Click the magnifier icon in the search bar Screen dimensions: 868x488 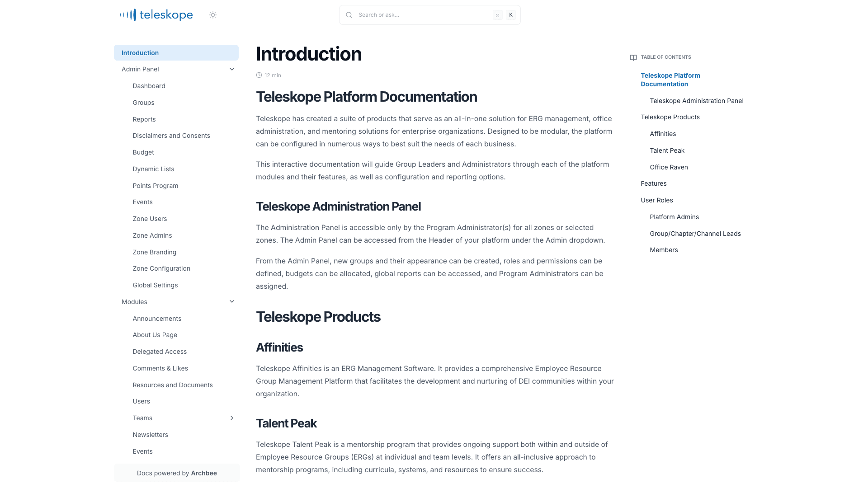(349, 14)
